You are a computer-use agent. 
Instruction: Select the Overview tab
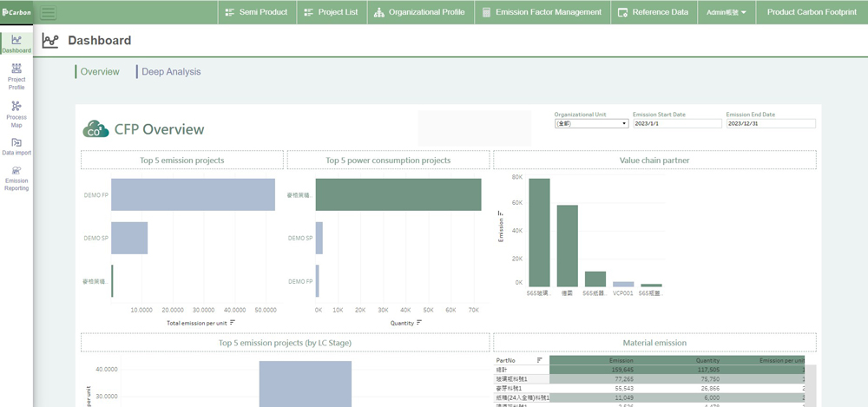(x=100, y=72)
